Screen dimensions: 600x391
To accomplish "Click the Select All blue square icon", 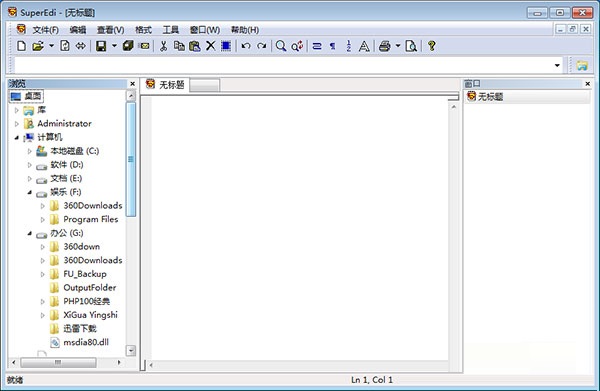I will [226, 46].
